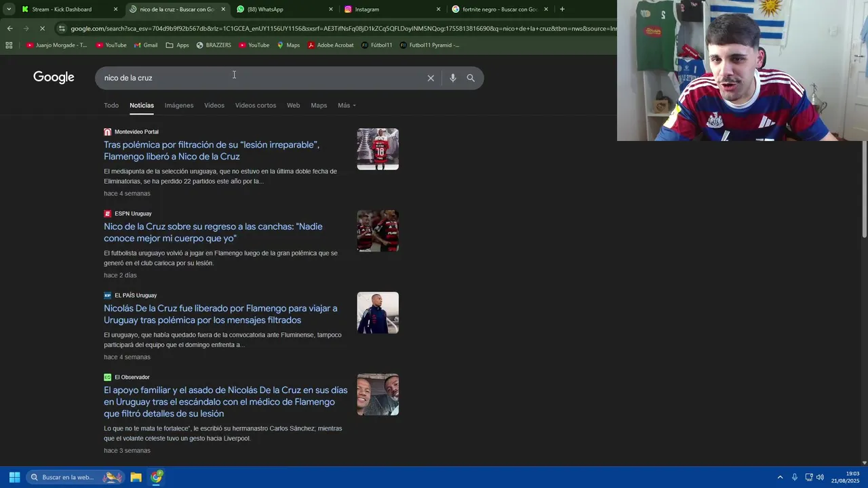Click the El Observador source name

click(x=132, y=378)
